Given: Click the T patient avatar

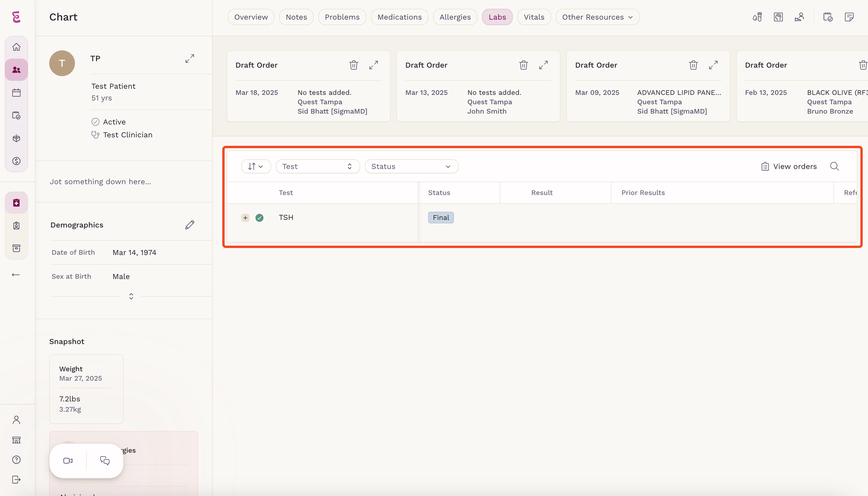Looking at the screenshot, I should (62, 63).
